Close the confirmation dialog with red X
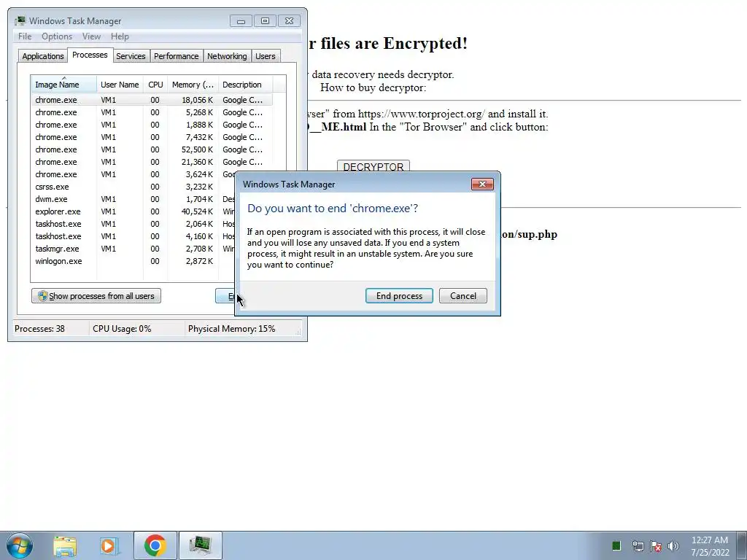 tap(482, 184)
